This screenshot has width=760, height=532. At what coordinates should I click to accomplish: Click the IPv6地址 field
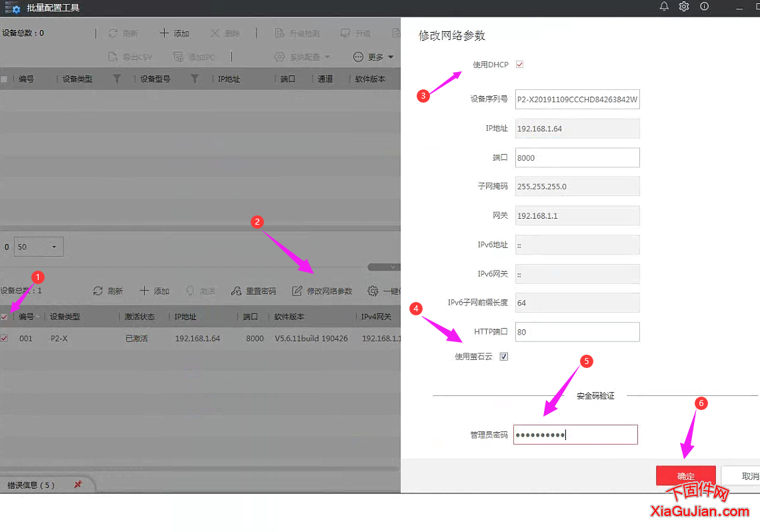click(x=577, y=245)
